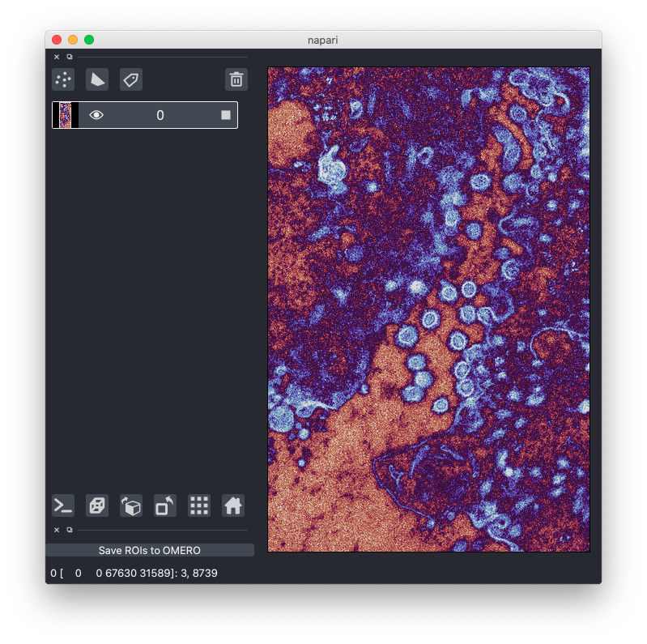Viewport: 647px width, 644px height.
Task: Click Save ROIs to OMERO button
Action: [150, 550]
